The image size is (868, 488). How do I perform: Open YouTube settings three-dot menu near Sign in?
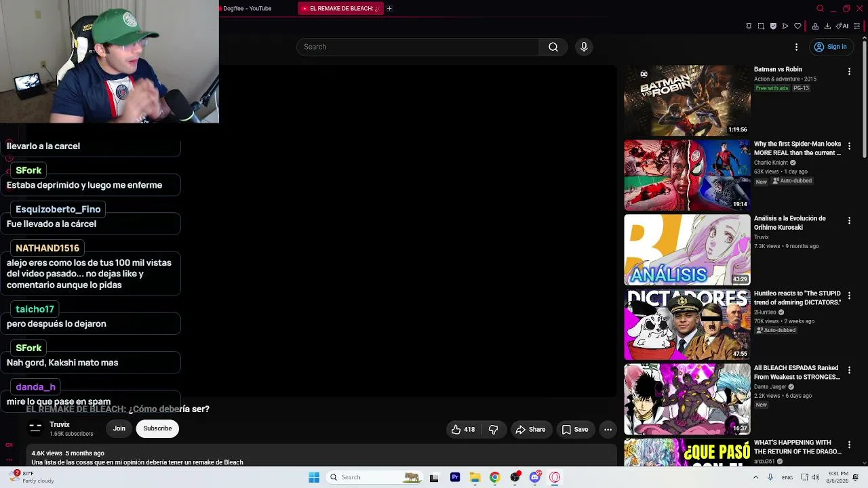(797, 47)
